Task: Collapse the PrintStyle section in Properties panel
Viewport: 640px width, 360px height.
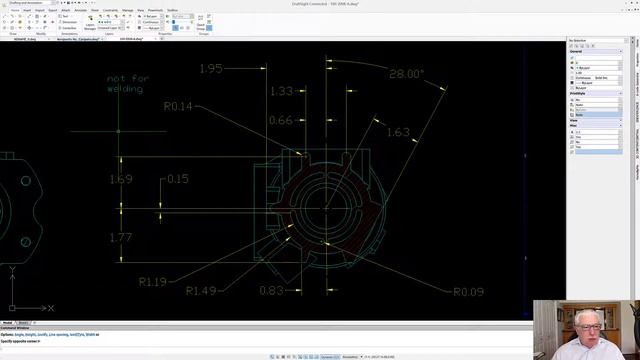Action: (x=620, y=93)
